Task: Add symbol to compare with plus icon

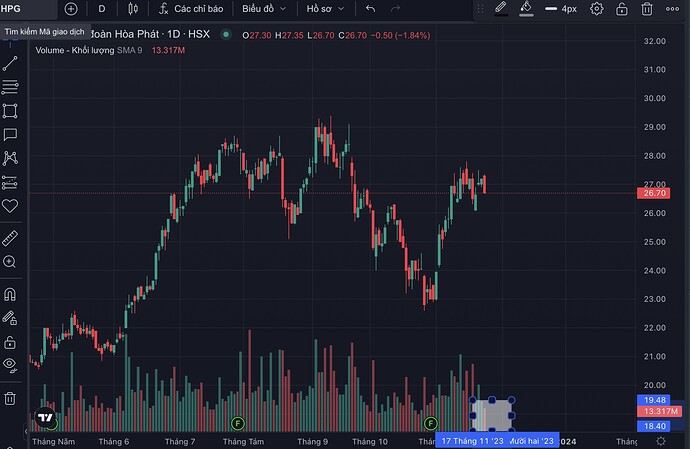Action: (71, 9)
